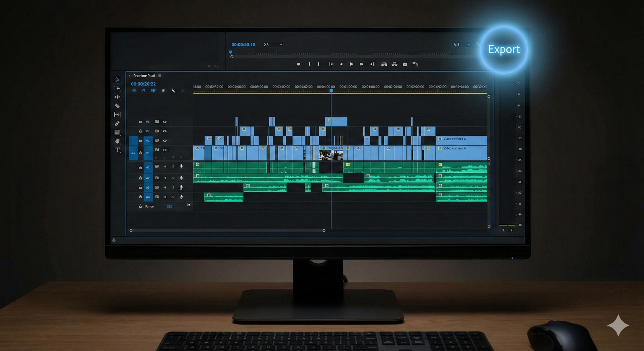This screenshot has width=644, height=351.
Task: Click the blue playhead marker in the ruler
Action: point(331,90)
